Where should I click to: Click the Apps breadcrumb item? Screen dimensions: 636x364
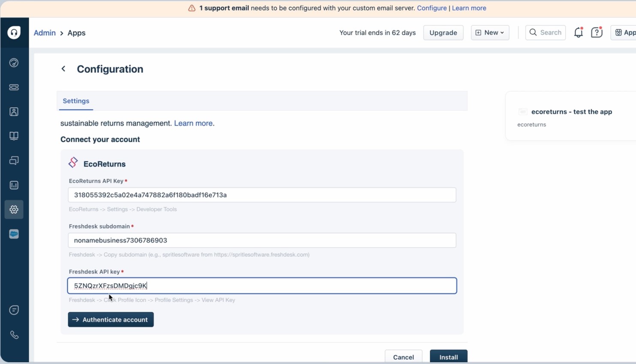(x=76, y=33)
